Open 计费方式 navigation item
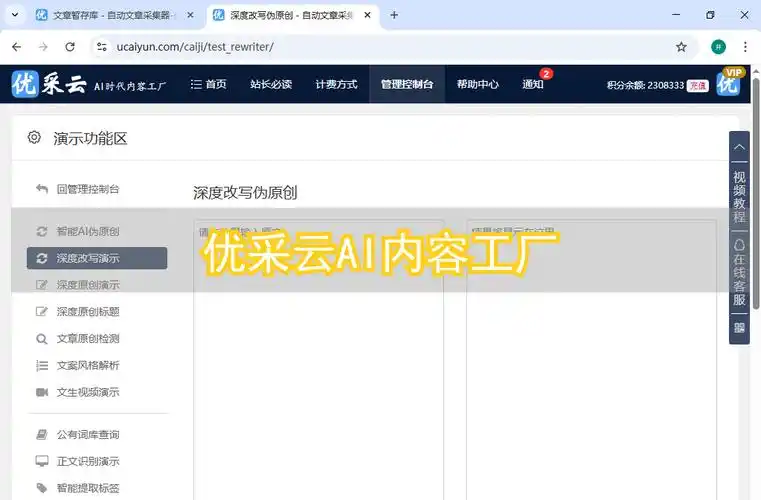761x500 pixels. coord(336,84)
